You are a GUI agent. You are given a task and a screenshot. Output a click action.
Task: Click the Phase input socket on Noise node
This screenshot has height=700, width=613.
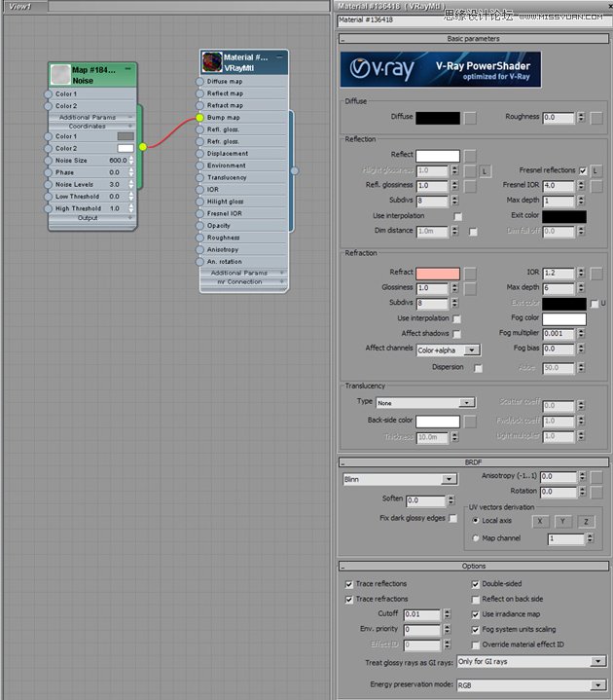pos(49,172)
